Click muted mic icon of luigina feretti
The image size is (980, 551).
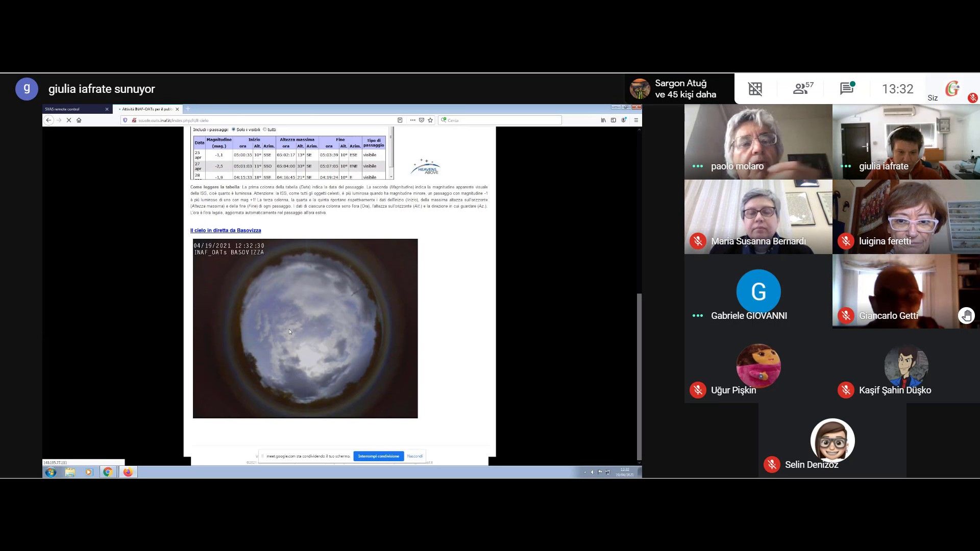point(846,241)
